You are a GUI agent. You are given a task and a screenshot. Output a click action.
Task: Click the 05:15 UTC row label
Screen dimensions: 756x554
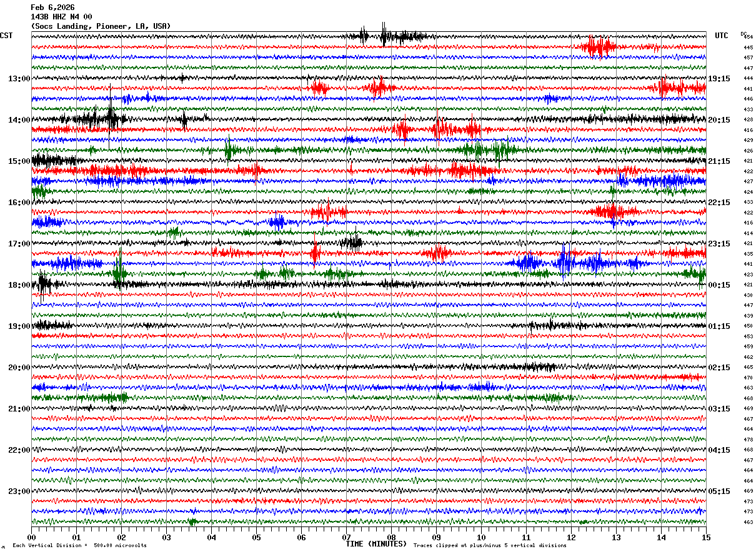coord(719,491)
